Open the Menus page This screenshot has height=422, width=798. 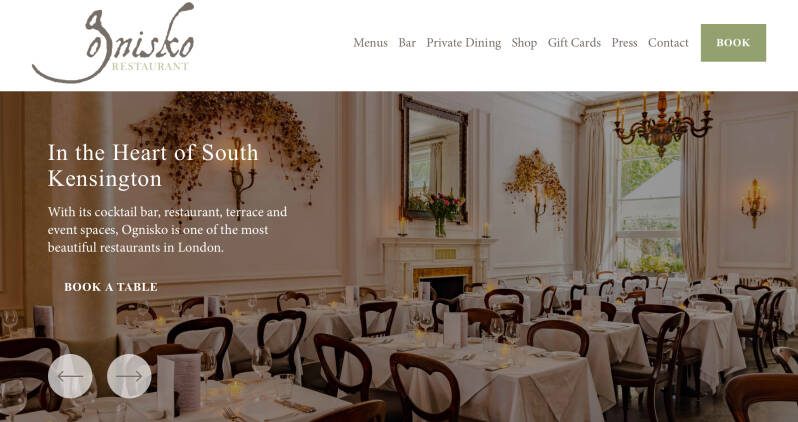[370, 43]
